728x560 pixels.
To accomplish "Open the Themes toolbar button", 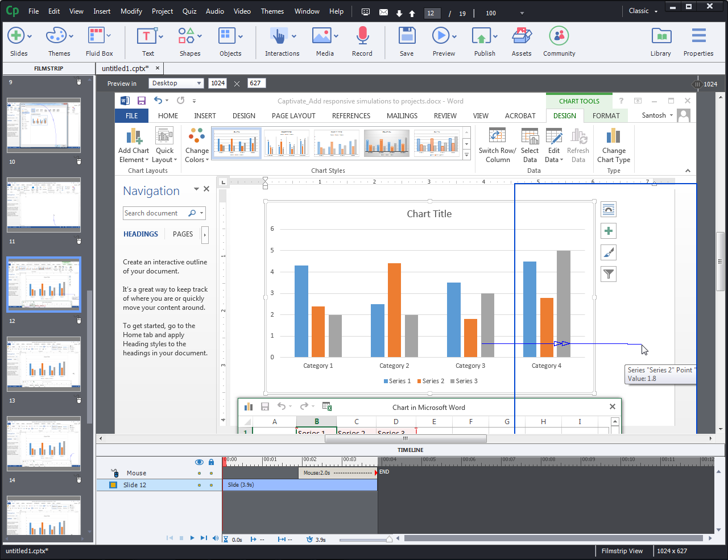I will [56, 36].
